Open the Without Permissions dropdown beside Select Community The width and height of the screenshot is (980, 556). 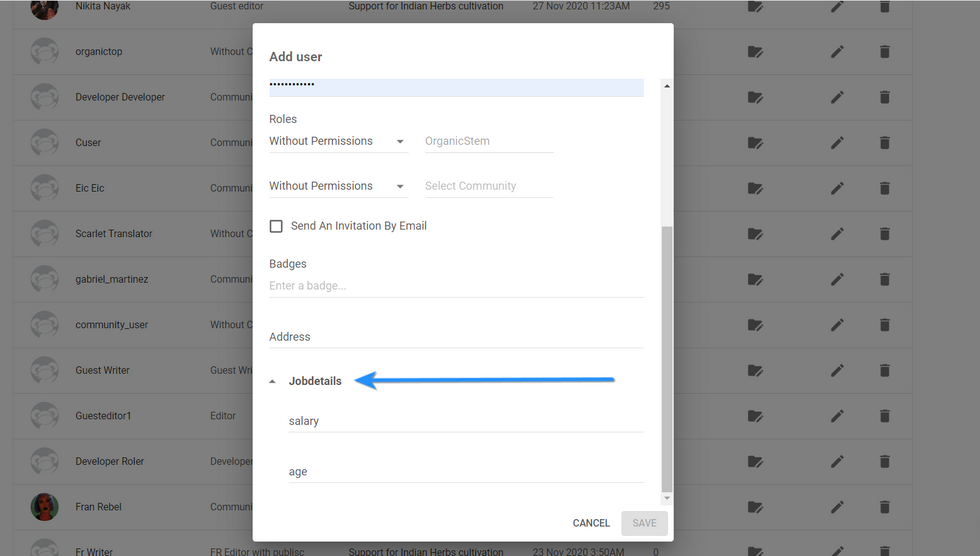click(x=338, y=186)
